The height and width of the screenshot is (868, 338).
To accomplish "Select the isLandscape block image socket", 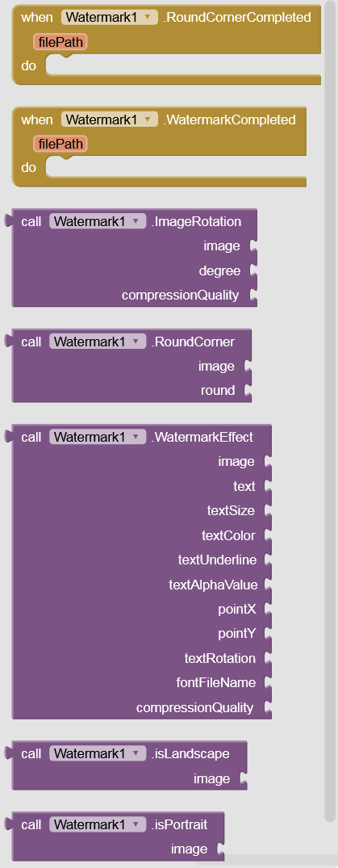I will pos(244,779).
